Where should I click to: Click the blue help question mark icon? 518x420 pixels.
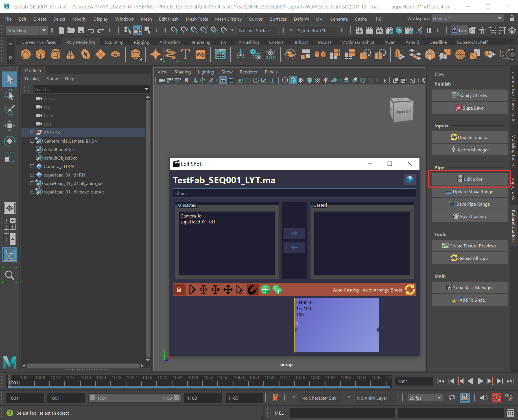point(410,179)
